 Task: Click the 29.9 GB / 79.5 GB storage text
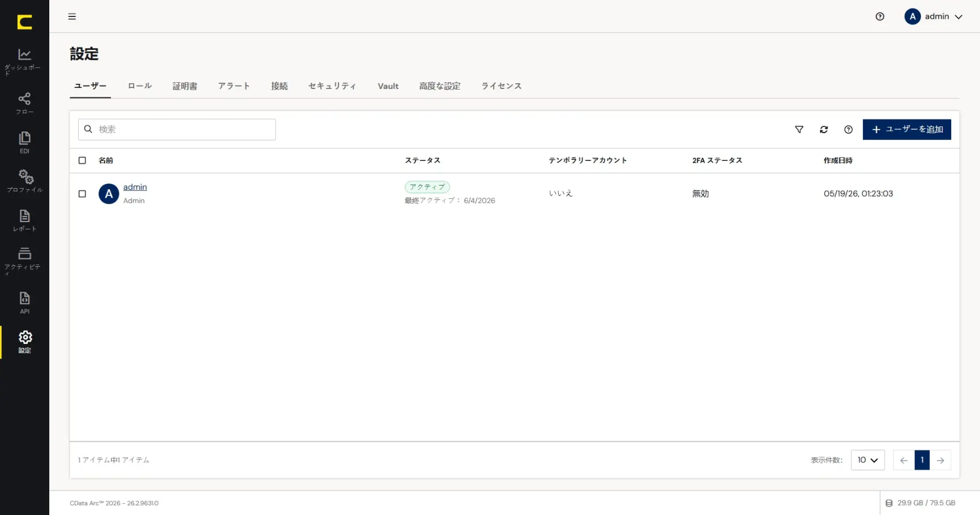click(926, 503)
